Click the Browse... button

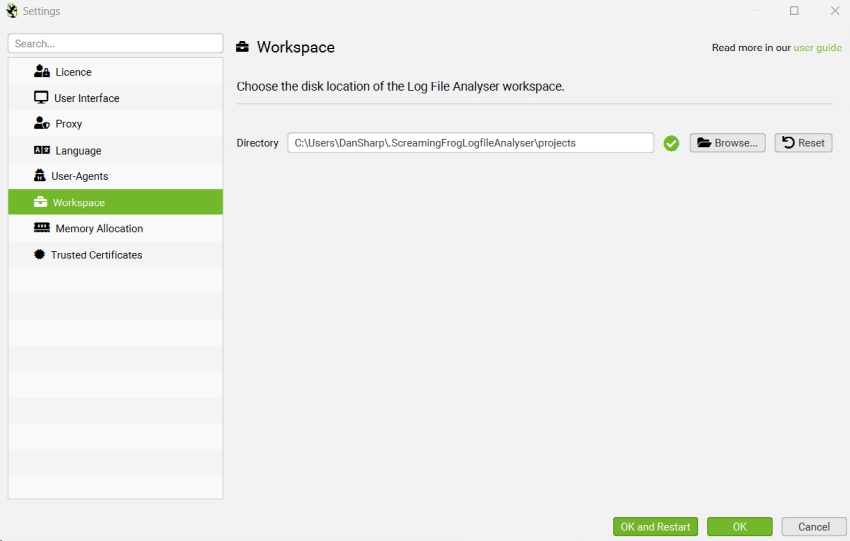(x=727, y=143)
